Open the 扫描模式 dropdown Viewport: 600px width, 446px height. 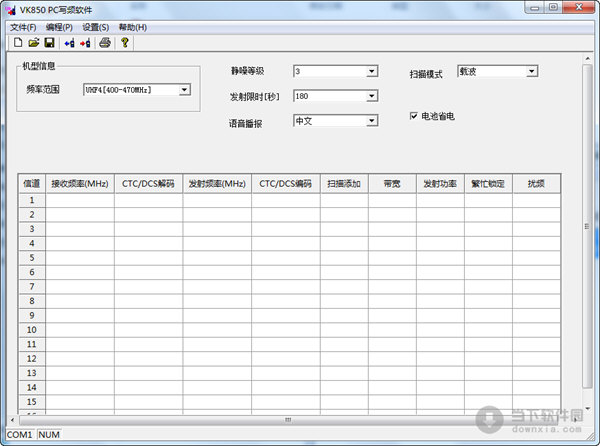point(531,71)
